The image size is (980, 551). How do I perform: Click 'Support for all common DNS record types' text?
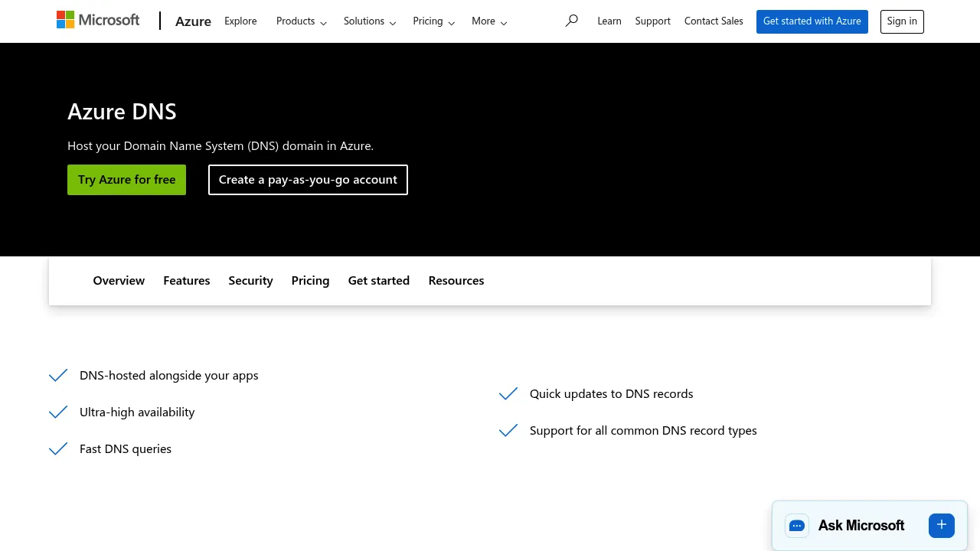[643, 430]
